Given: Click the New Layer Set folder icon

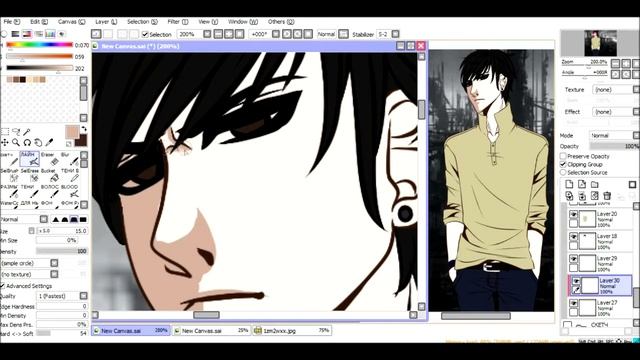Looking at the screenshot, I should 595,184.
